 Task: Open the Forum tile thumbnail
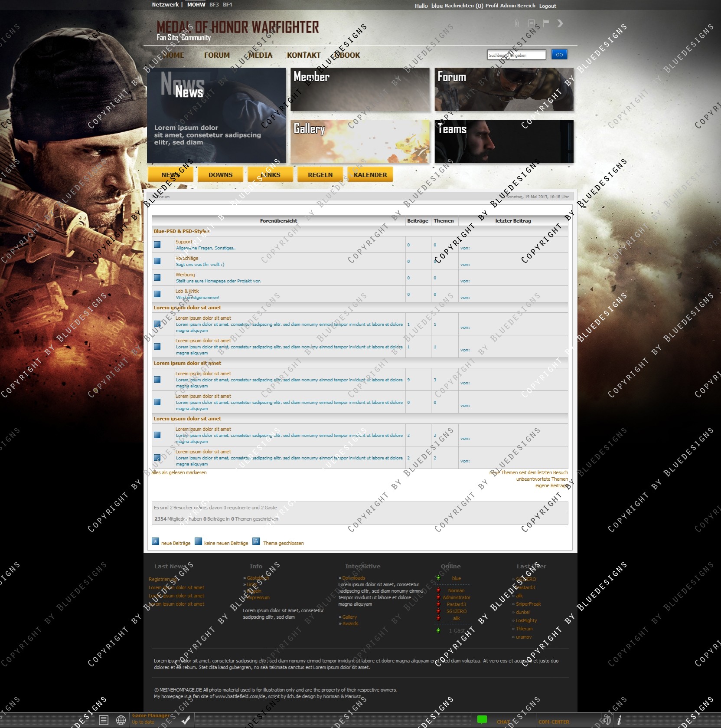[x=504, y=89]
